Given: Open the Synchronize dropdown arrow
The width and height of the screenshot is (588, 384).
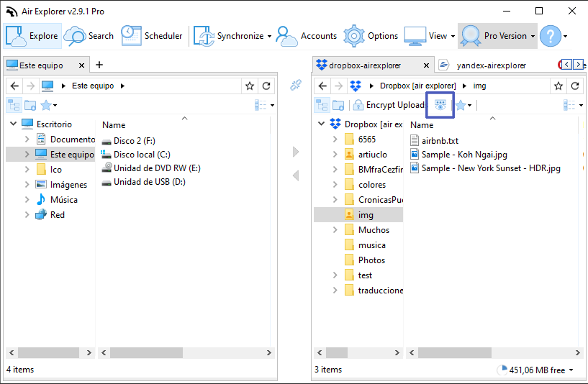Looking at the screenshot, I should click(x=269, y=37).
